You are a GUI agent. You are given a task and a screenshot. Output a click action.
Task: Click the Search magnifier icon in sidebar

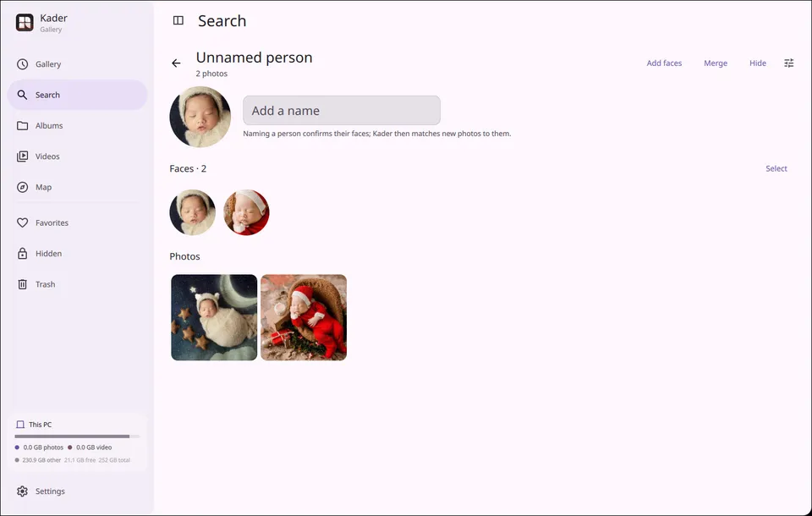[x=22, y=95]
